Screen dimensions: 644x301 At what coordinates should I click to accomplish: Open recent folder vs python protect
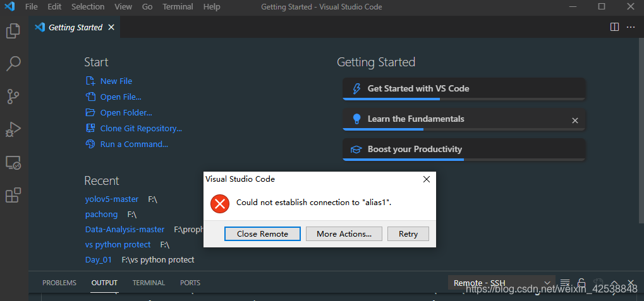pyautogui.click(x=118, y=245)
